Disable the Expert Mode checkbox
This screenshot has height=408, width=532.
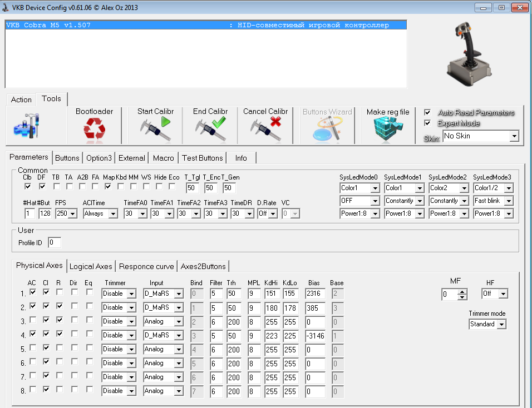(x=427, y=123)
